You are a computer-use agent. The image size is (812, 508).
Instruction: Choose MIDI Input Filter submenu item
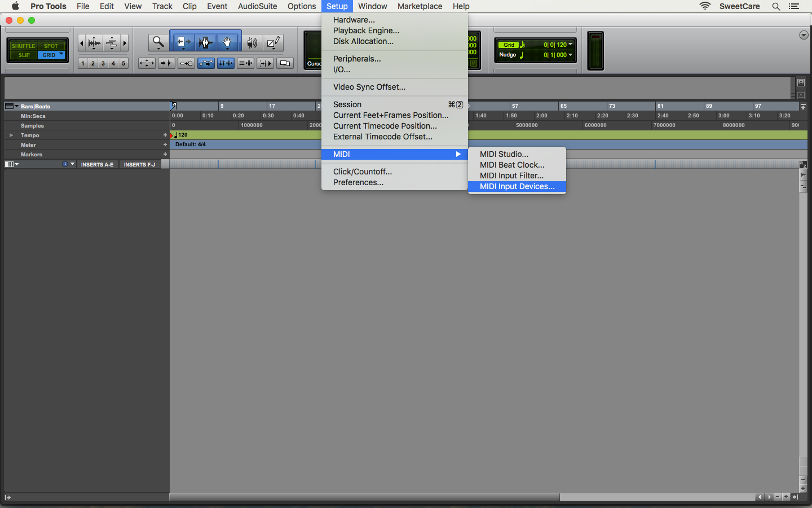[x=517, y=176]
